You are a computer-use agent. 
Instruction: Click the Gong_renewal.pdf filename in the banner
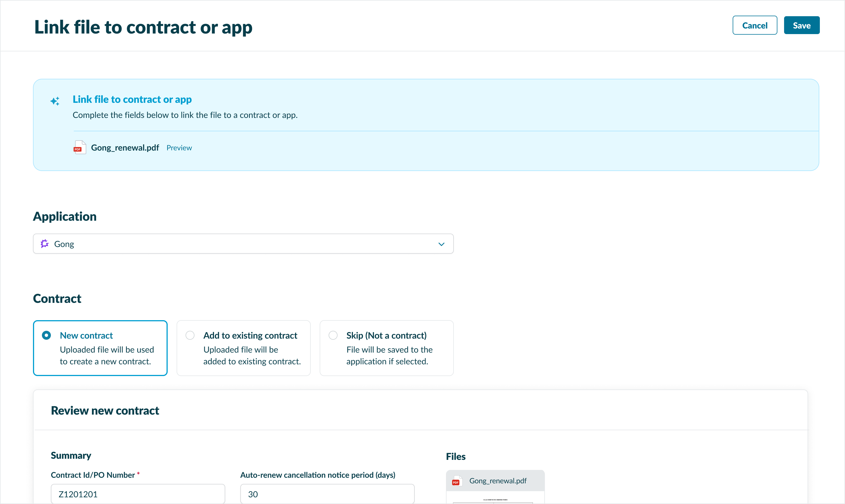coord(125,148)
